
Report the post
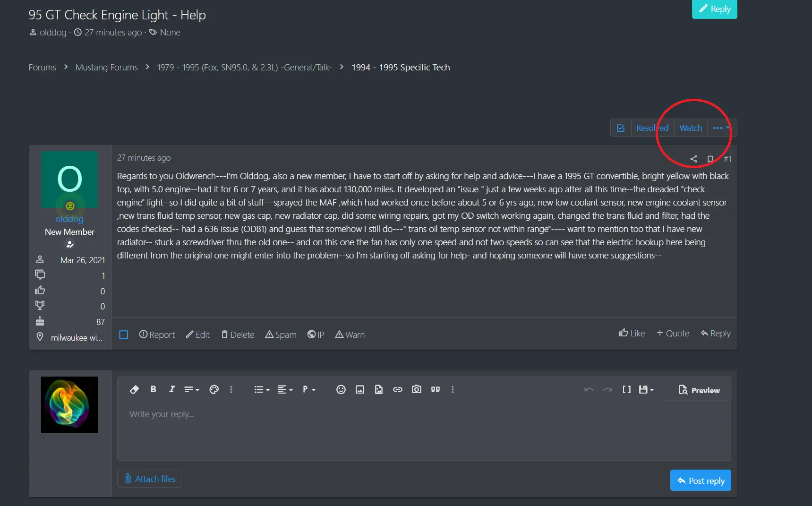coord(157,334)
